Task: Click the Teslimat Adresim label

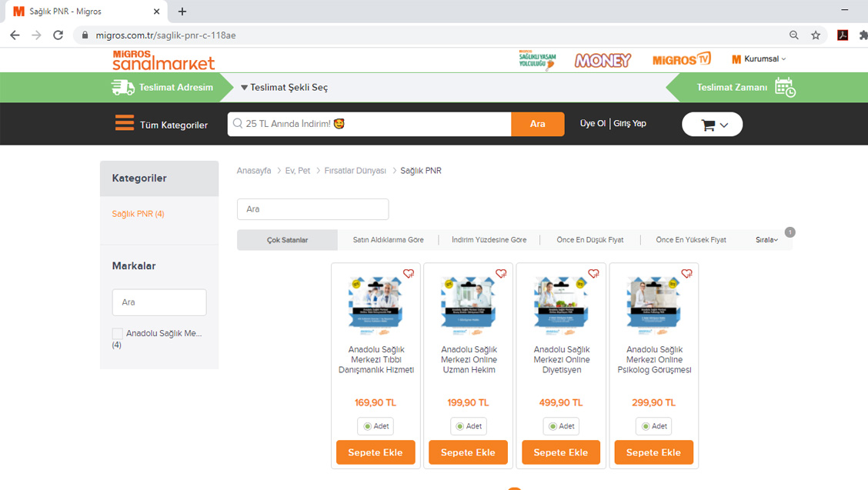Action: (176, 88)
